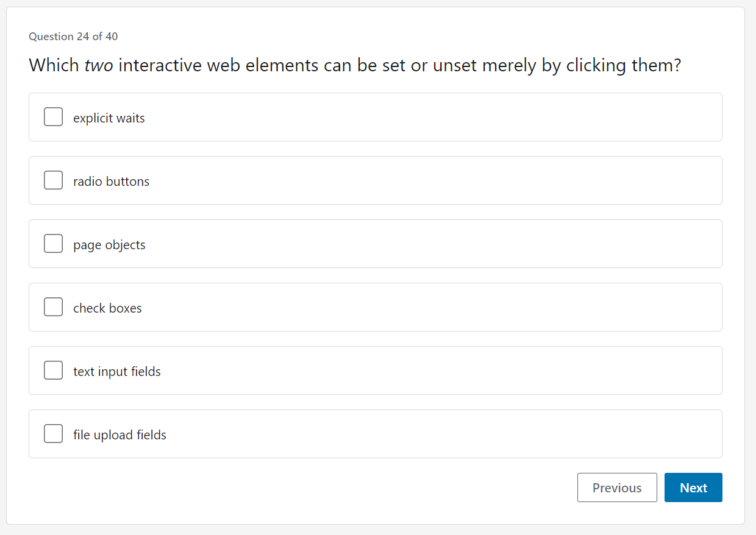Image resolution: width=756 pixels, height=535 pixels.
Task: Select the "radio buttons" answer label
Action: click(x=111, y=181)
